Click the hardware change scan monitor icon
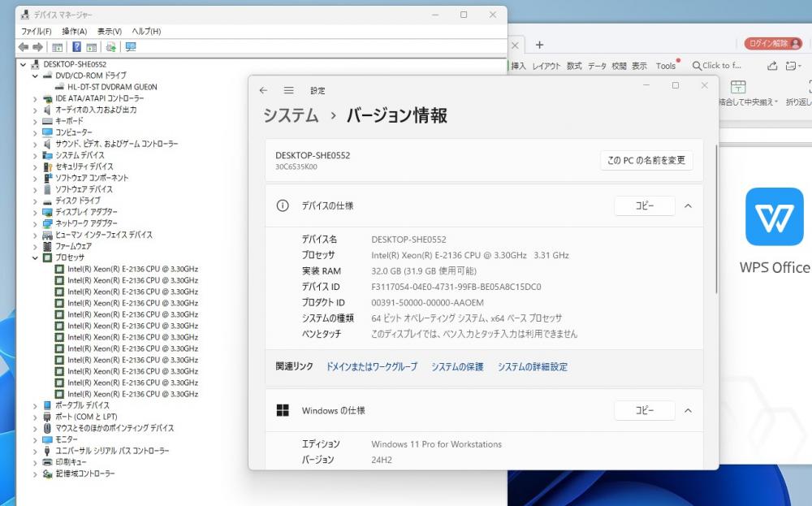Image resolution: width=812 pixels, height=506 pixels. [x=131, y=47]
